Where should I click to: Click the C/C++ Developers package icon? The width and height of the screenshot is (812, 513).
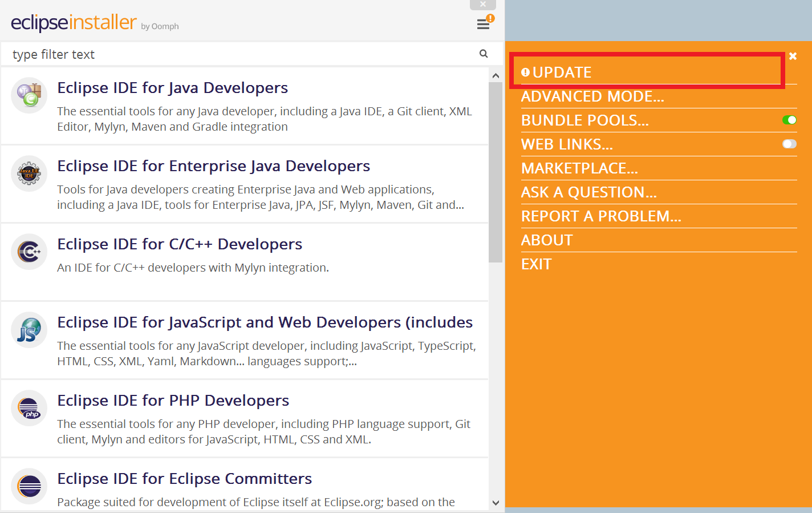(x=29, y=252)
